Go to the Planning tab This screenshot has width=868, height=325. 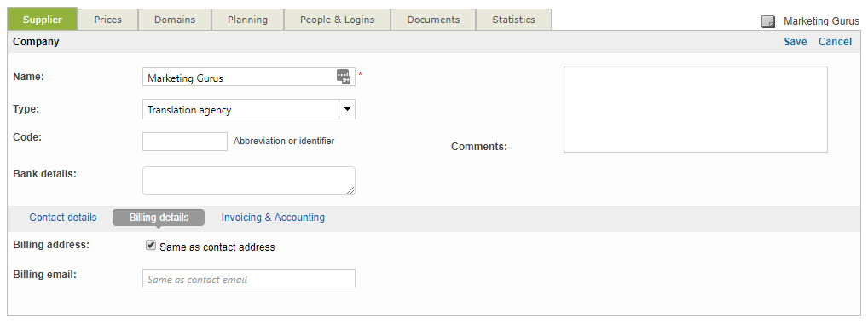(247, 20)
